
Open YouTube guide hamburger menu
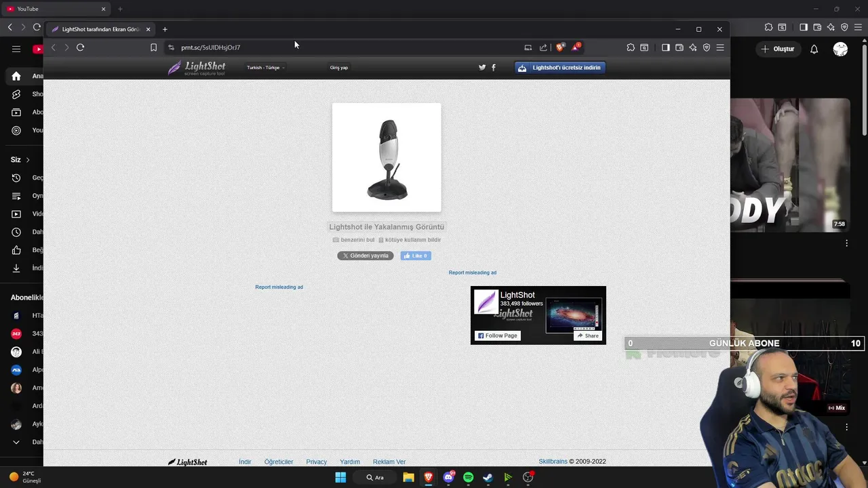[x=16, y=49]
